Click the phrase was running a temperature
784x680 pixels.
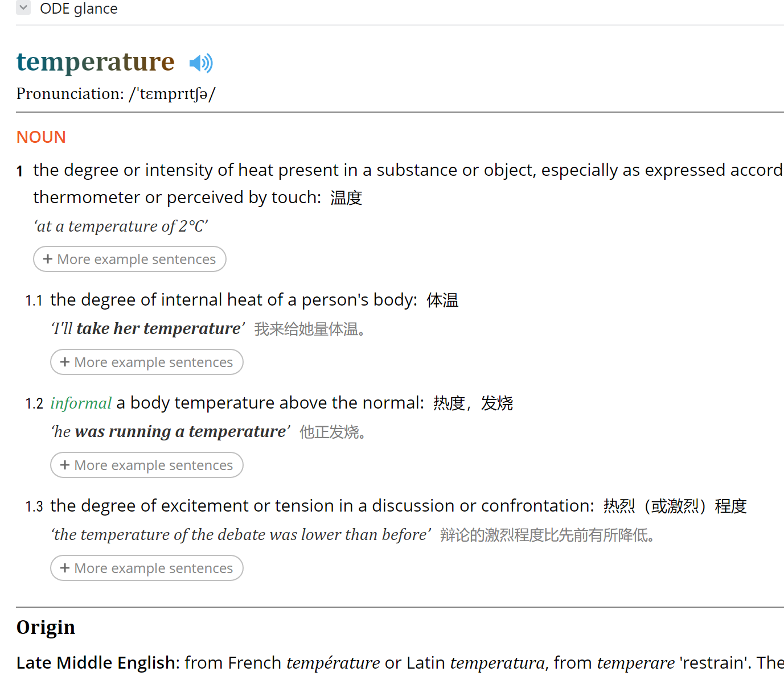pos(180,431)
